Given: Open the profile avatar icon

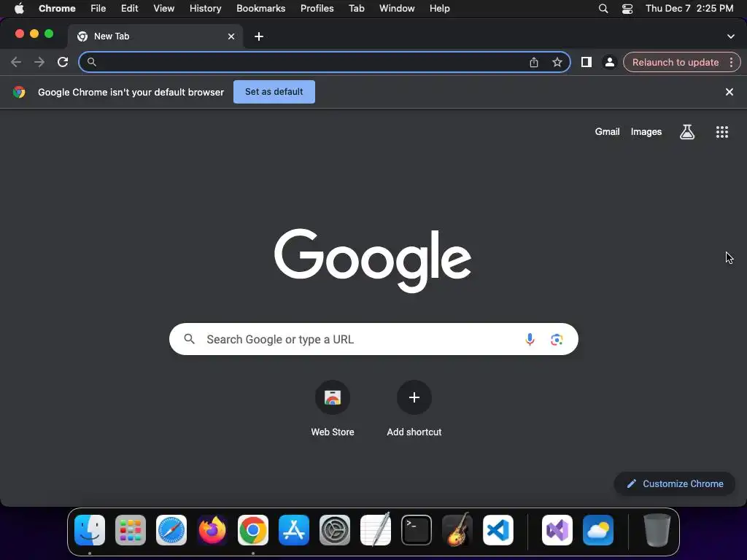Looking at the screenshot, I should pos(609,62).
